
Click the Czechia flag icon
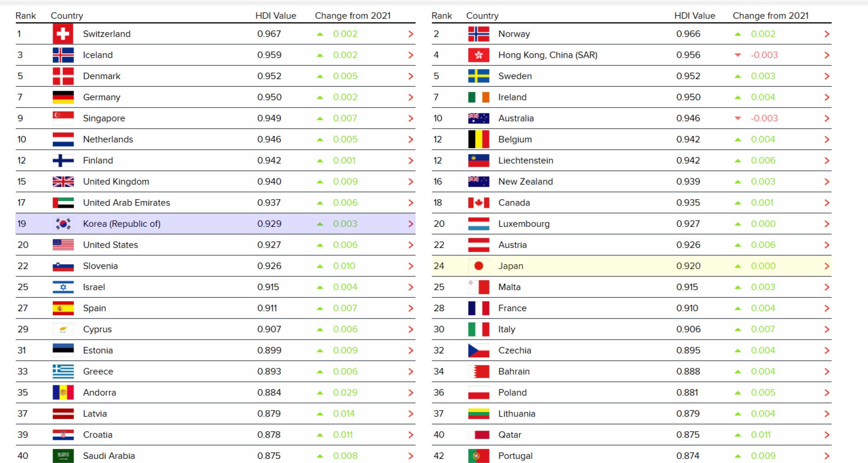pos(478,351)
